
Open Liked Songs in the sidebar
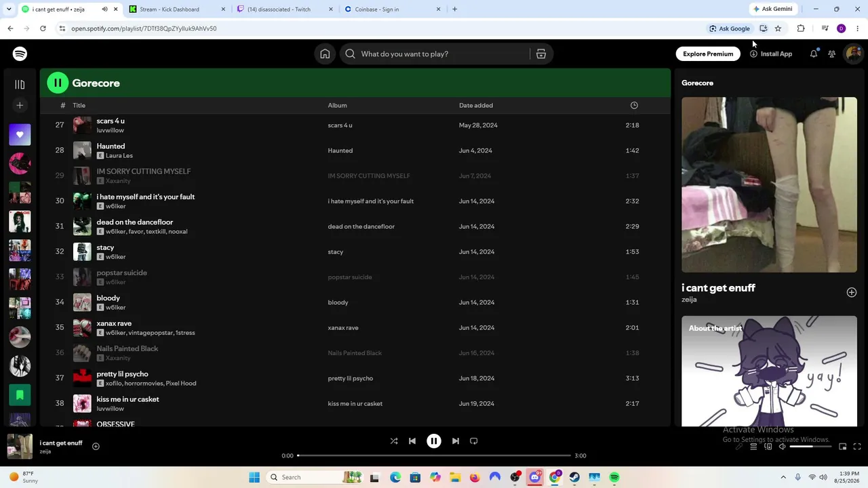[20, 134]
